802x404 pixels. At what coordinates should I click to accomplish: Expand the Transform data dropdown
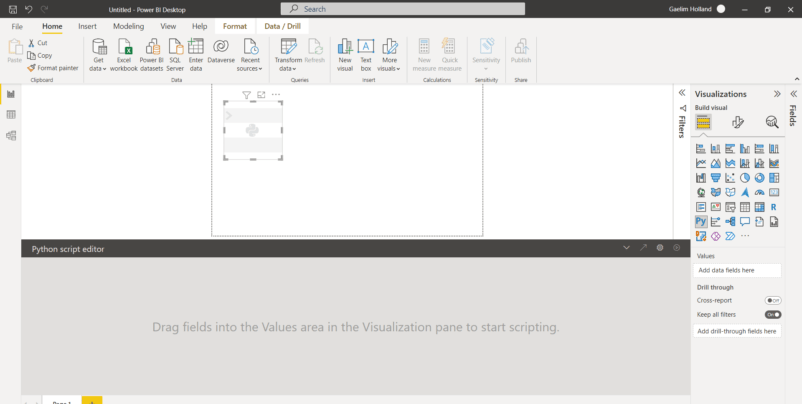(288, 55)
